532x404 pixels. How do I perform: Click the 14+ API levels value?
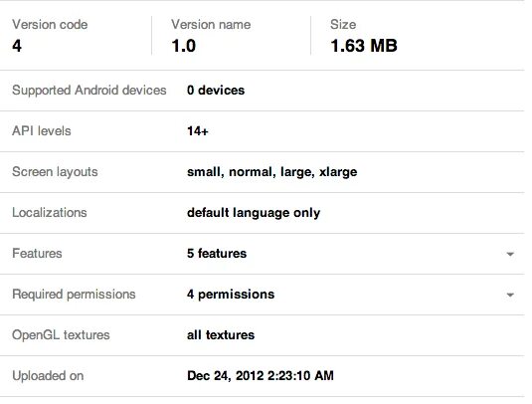pyautogui.click(x=198, y=131)
